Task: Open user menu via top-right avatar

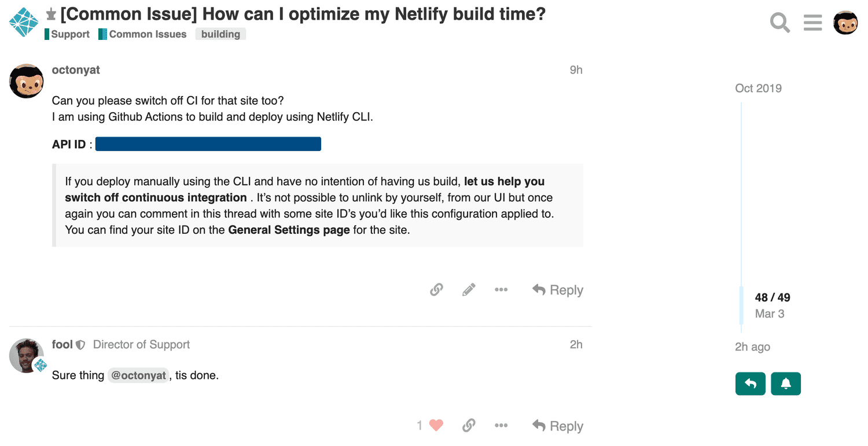Action: click(x=845, y=23)
